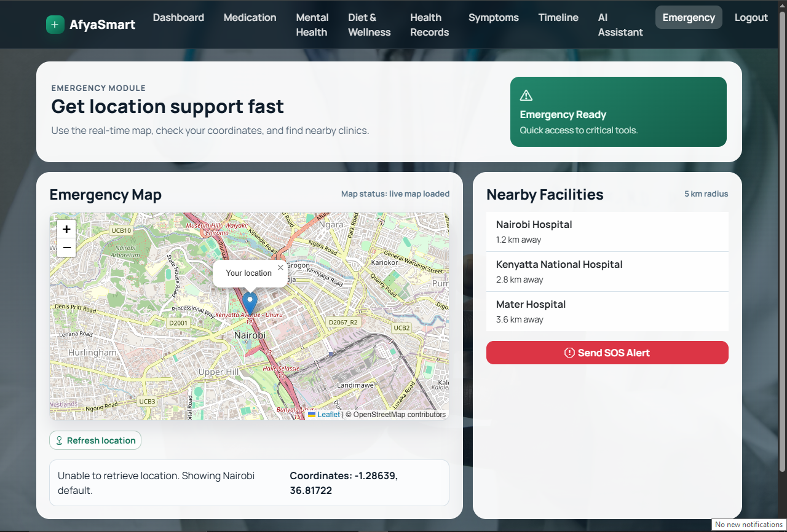The height and width of the screenshot is (532, 787).
Task: Click the 'Emergency Map' heading
Action: pyautogui.click(x=105, y=195)
